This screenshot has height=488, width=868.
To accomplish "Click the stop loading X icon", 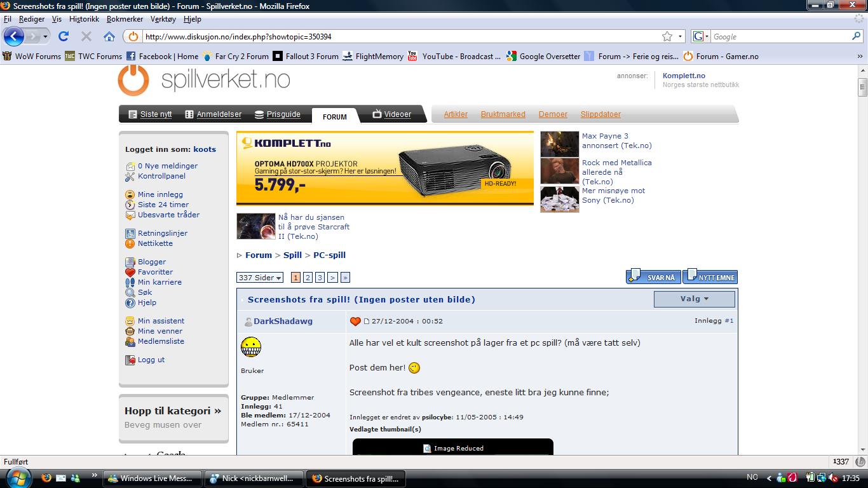I will coord(86,37).
